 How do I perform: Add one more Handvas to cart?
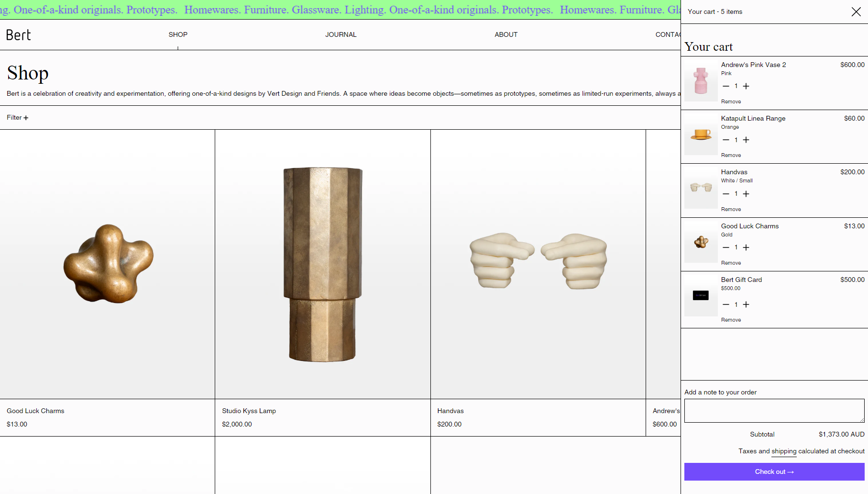coord(746,194)
